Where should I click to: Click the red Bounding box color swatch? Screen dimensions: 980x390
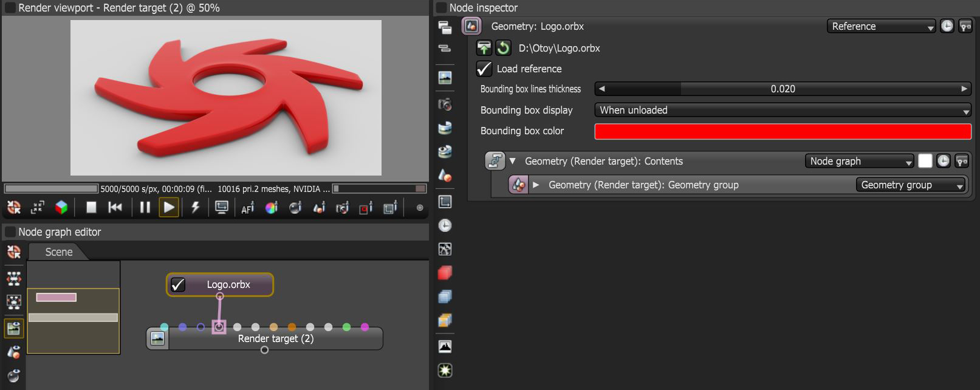pos(783,131)
